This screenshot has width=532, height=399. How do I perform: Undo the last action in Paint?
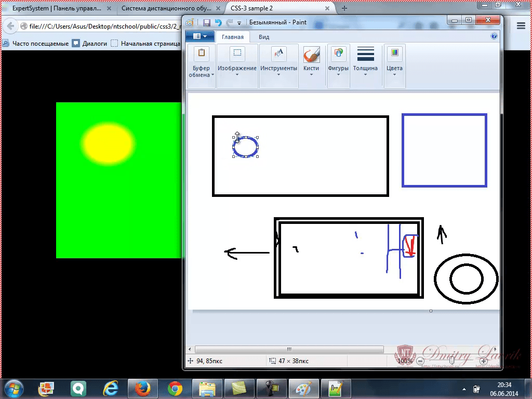coord(218,23)
